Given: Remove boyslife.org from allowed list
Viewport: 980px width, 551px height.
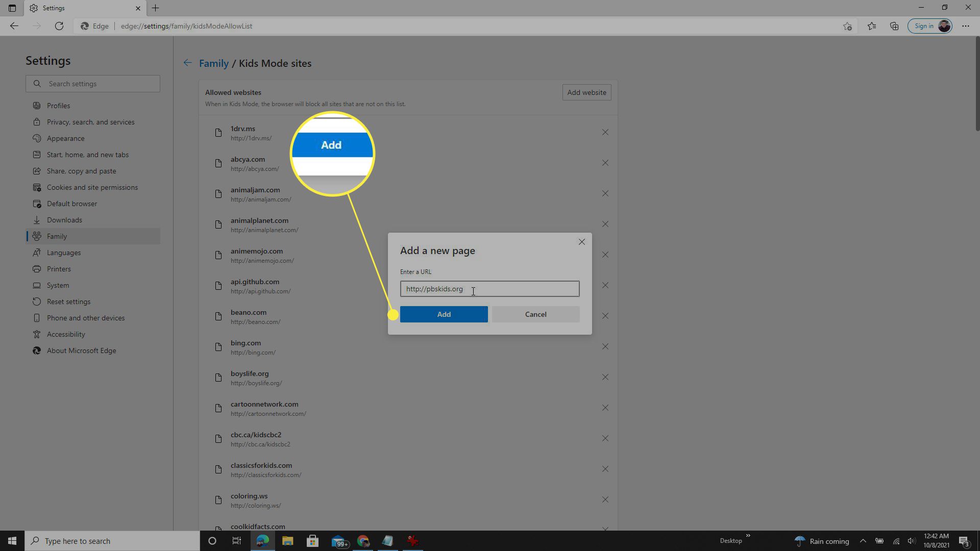Looking at the screenshot, I should click(605, 377).
